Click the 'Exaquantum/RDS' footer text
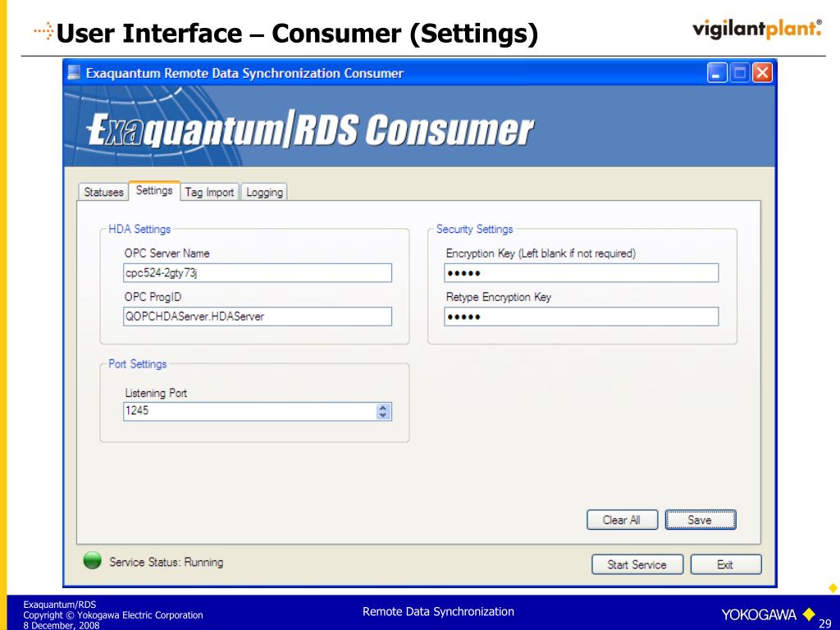 tap(59, 605)
